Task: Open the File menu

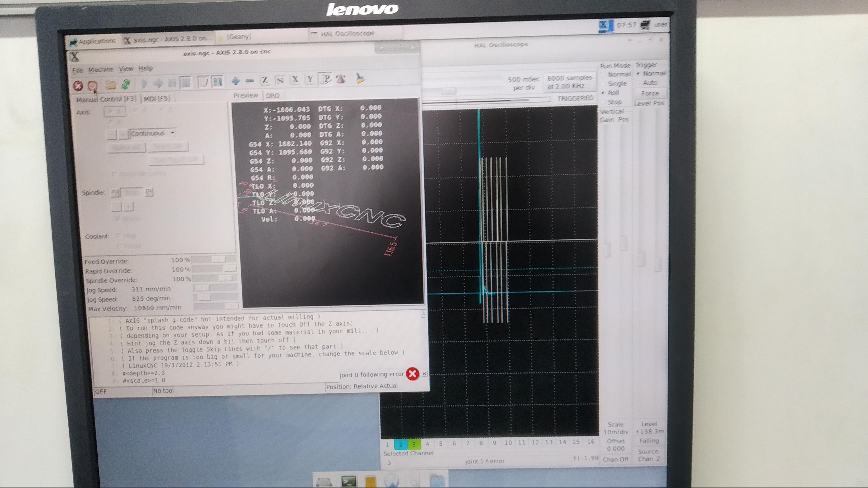Action: click(x=78, y=70)
